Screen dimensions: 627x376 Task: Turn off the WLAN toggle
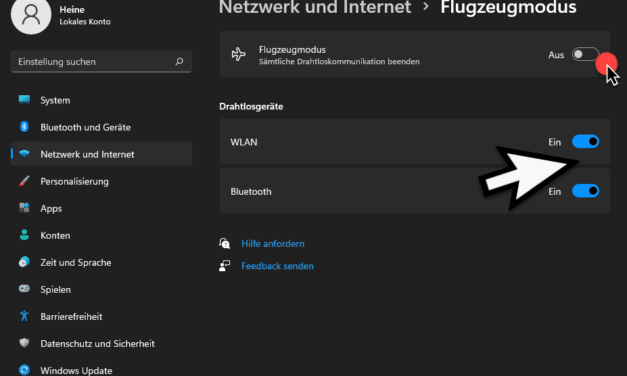pyautogui.click(x=585, y=142)
